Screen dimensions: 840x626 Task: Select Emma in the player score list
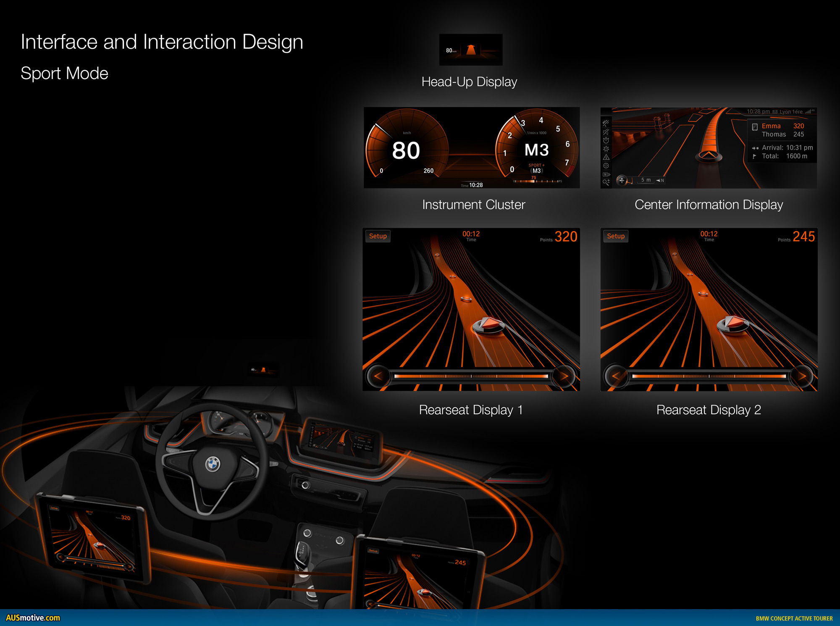pyautogui.click(x=771, y=126)
